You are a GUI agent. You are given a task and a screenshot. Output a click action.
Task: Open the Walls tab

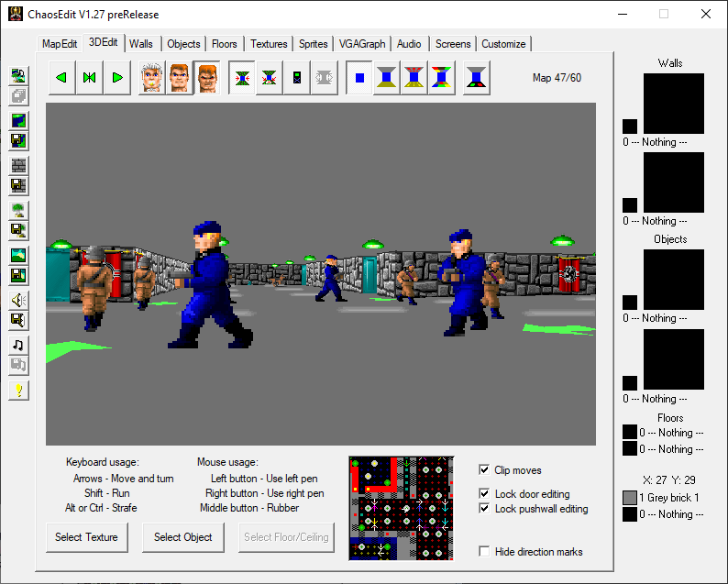[140, 44]
